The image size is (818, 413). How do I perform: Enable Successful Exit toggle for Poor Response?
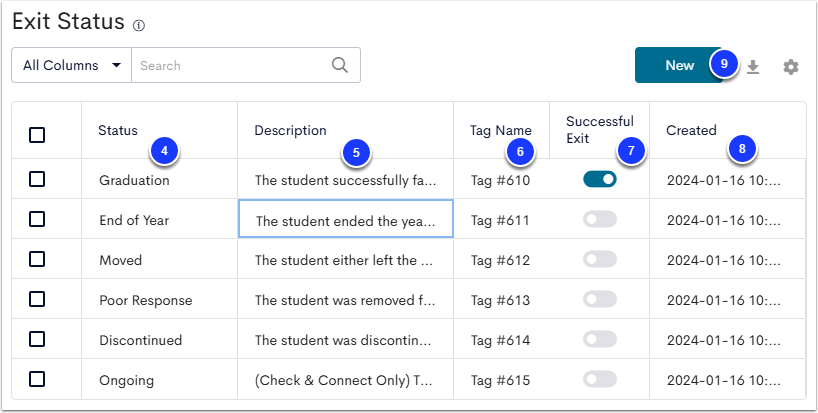600,299
